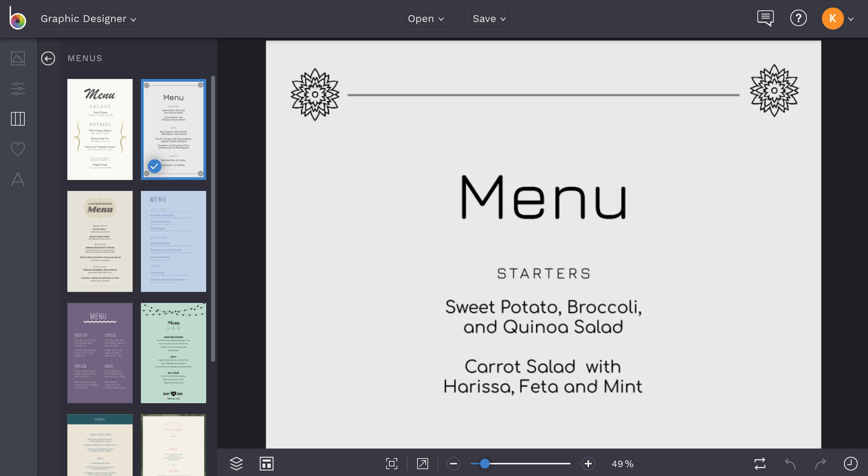Open the Templates columns sidebar icon
The image size is (868, 476).
click(x=18, y=119)
